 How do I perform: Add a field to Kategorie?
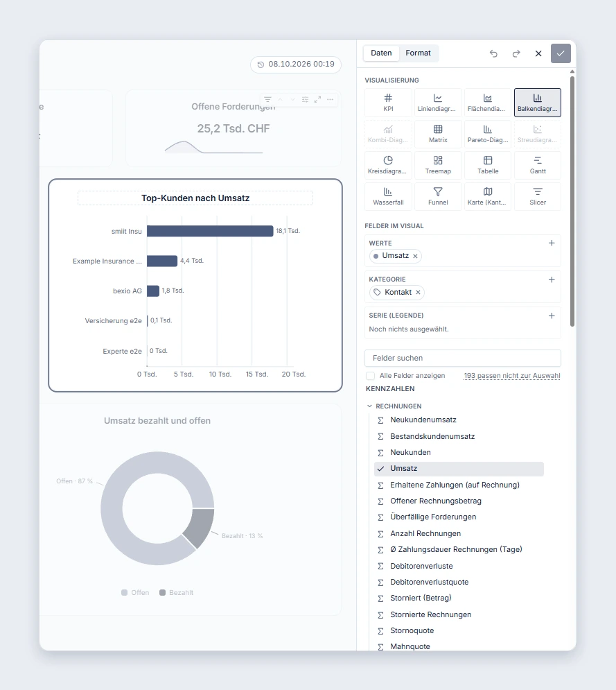[x=552, y=279]
